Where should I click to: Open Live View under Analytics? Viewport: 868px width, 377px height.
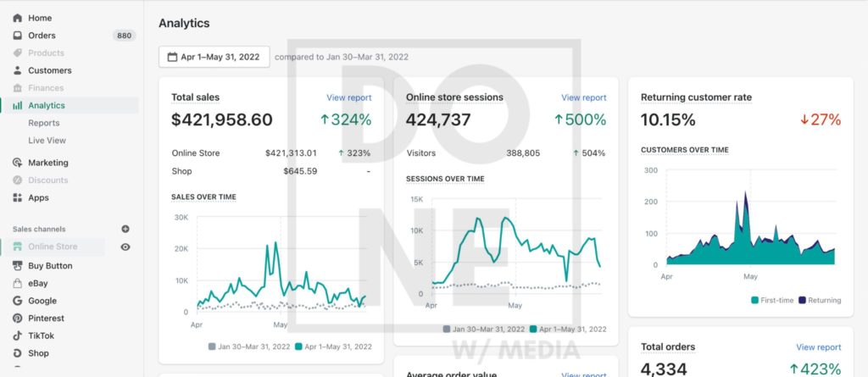(47, 141)
